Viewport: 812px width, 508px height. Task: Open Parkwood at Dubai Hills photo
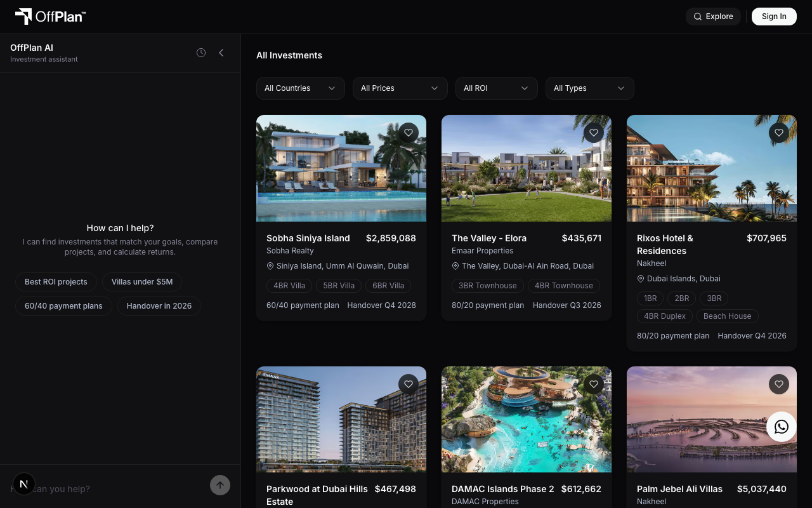tap(341, 419)
